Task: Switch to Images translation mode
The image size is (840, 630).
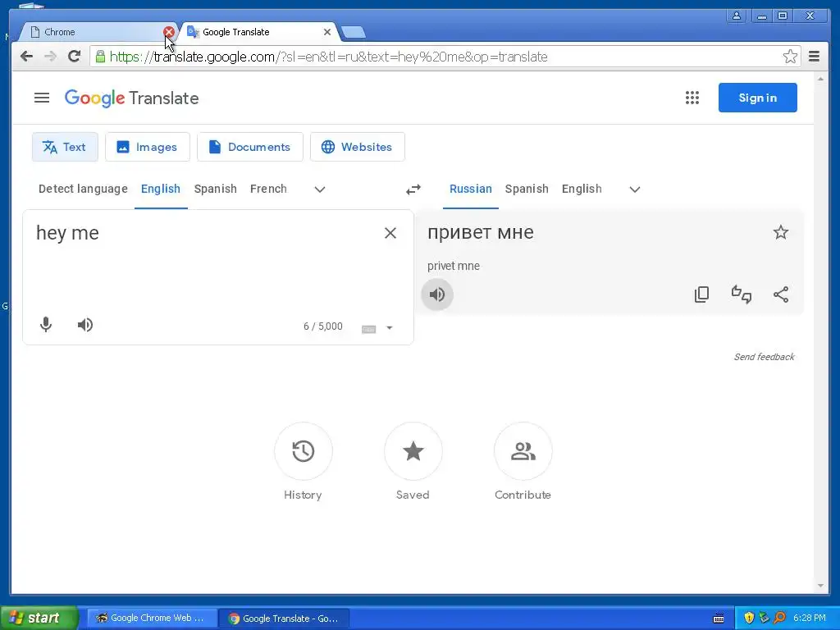Action: (148, 147)
